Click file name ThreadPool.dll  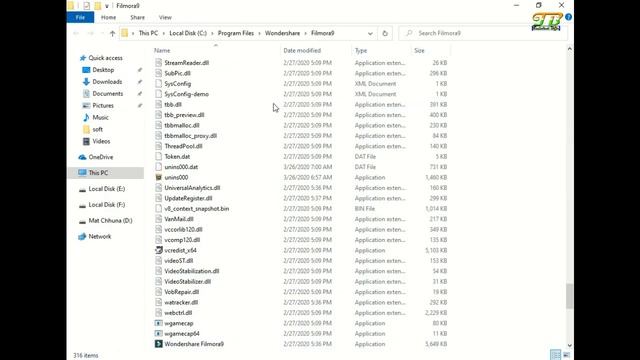click(x=183, y=146)
